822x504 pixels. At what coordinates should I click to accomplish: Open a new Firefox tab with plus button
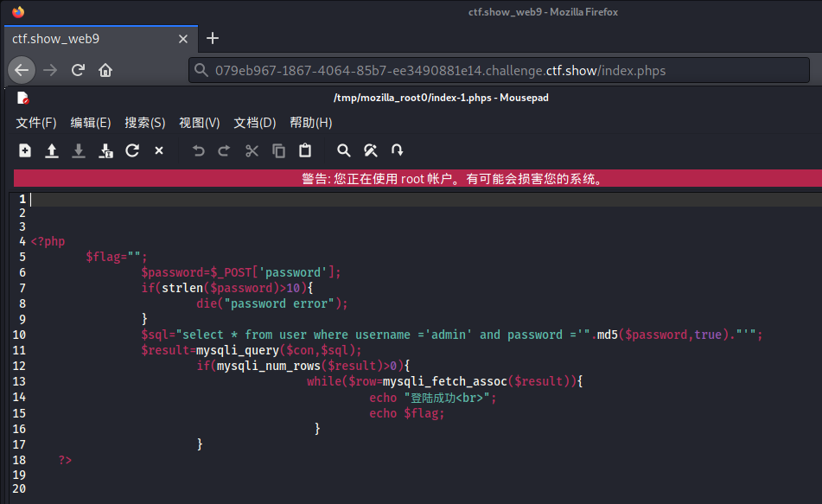pyautogui.click(x=213, y=38)
